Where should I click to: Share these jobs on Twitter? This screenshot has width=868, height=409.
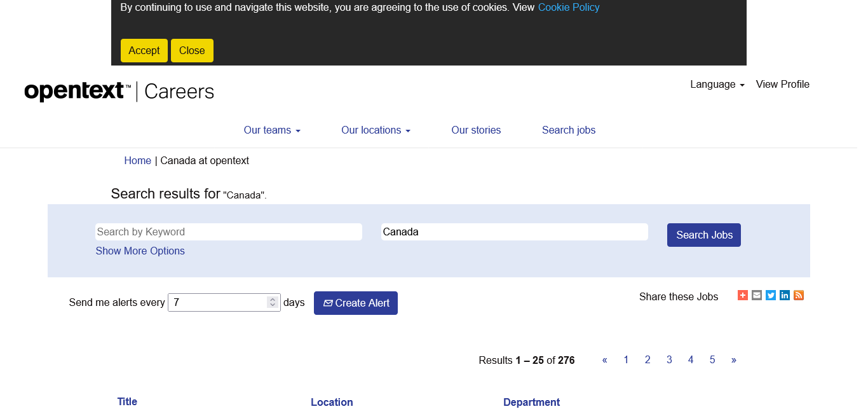pos(771,295)
